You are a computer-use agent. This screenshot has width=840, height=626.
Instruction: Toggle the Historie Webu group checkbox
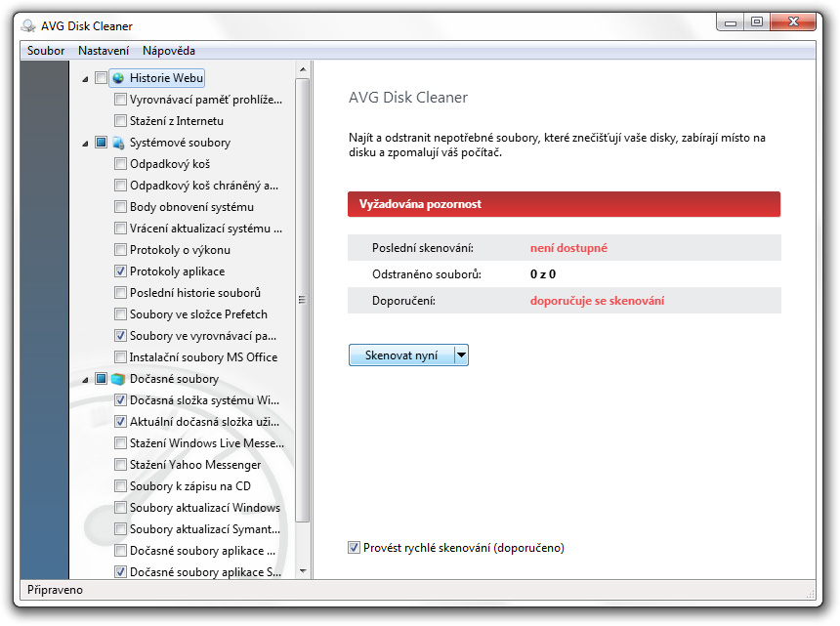pyautogui.click(x=101, y=78)
